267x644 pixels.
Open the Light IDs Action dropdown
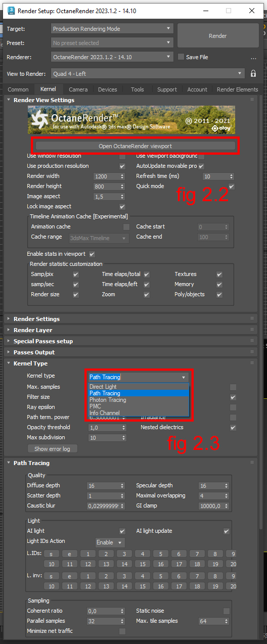click(x=110, y=542)
